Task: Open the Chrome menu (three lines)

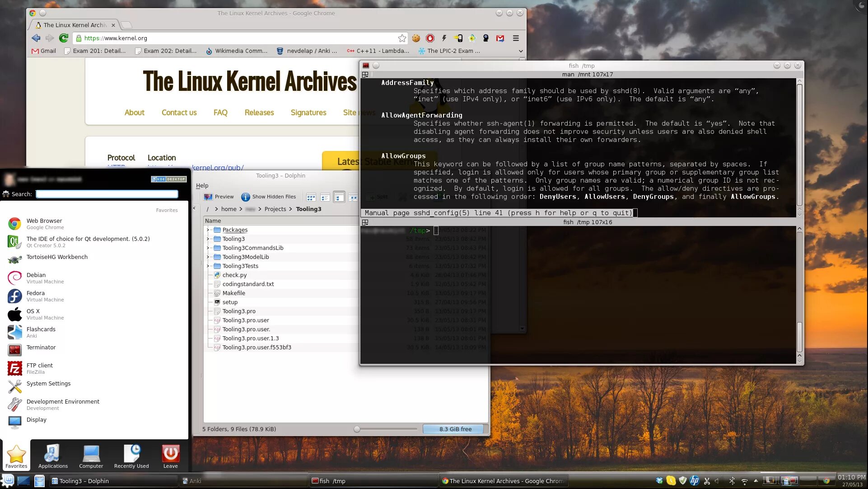Action: pyautogui.click(x=516, y=38)
